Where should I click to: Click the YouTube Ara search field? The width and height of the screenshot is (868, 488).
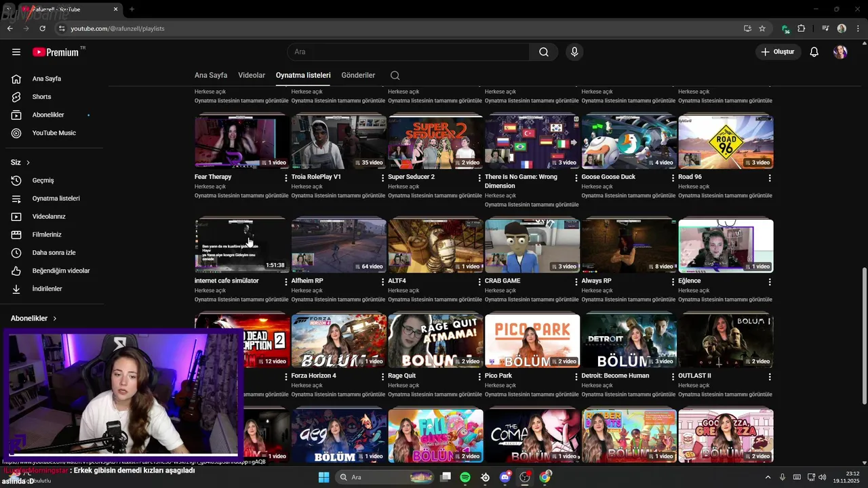[x=409, y=52]
